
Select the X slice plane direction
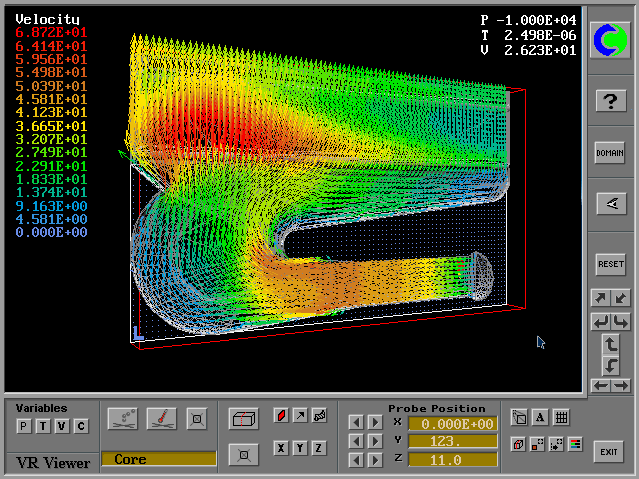click(x=282, y=448)
